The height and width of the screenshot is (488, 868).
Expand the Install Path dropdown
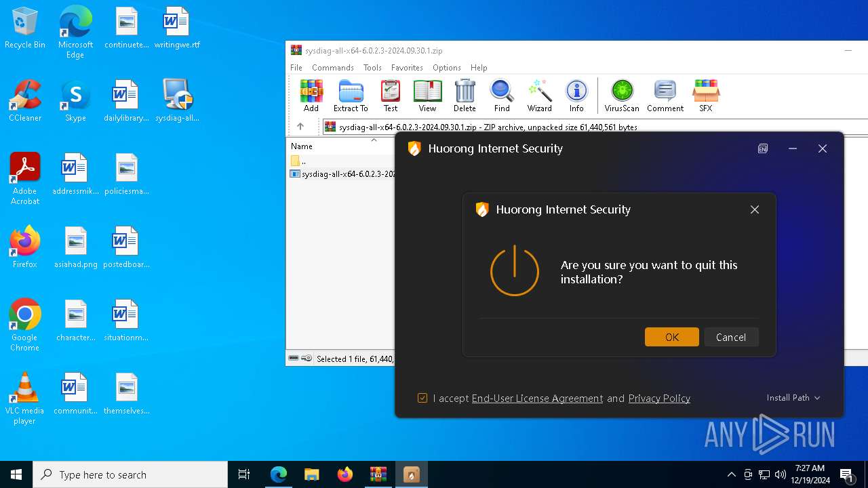pyautogui.click(x=793, y=398)
